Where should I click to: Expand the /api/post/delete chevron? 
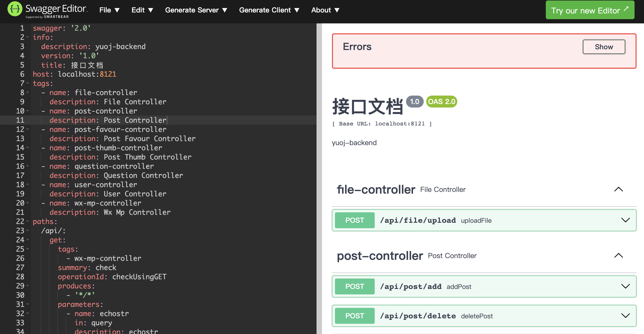coord(625,316)
